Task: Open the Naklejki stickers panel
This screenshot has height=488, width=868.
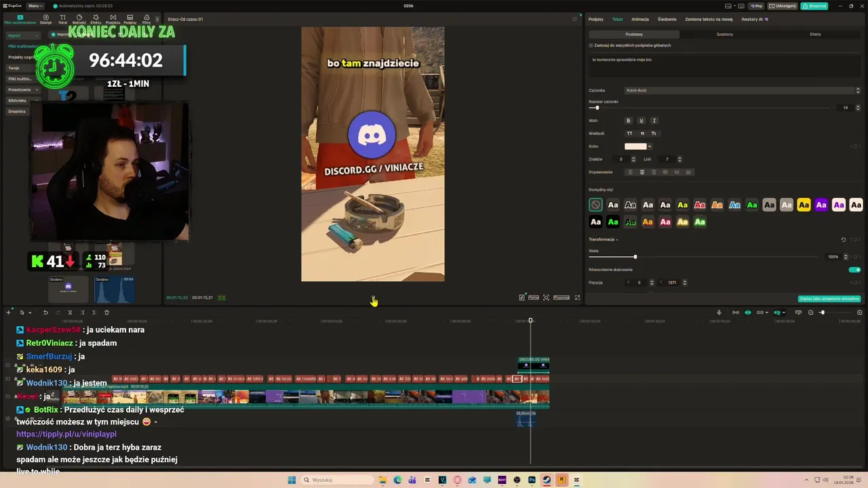Action: pos(79,19)
